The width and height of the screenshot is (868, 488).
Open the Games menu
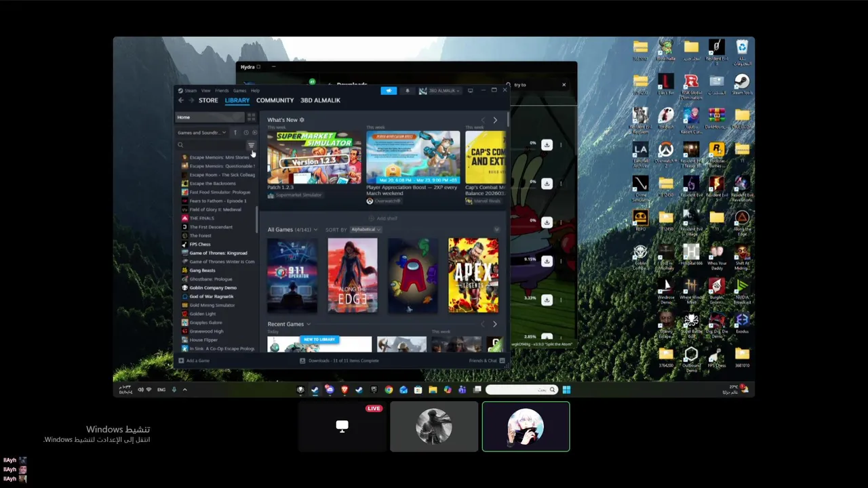[x=240, y=91]
